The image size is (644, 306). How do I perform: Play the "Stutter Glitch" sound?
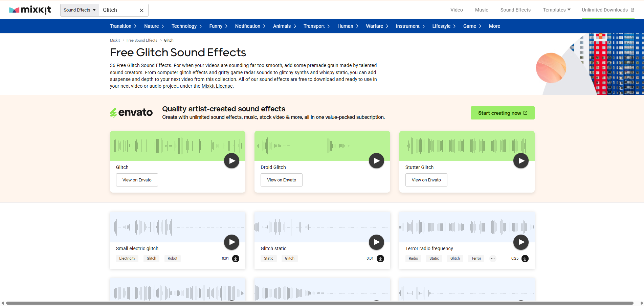pos(521,160)
